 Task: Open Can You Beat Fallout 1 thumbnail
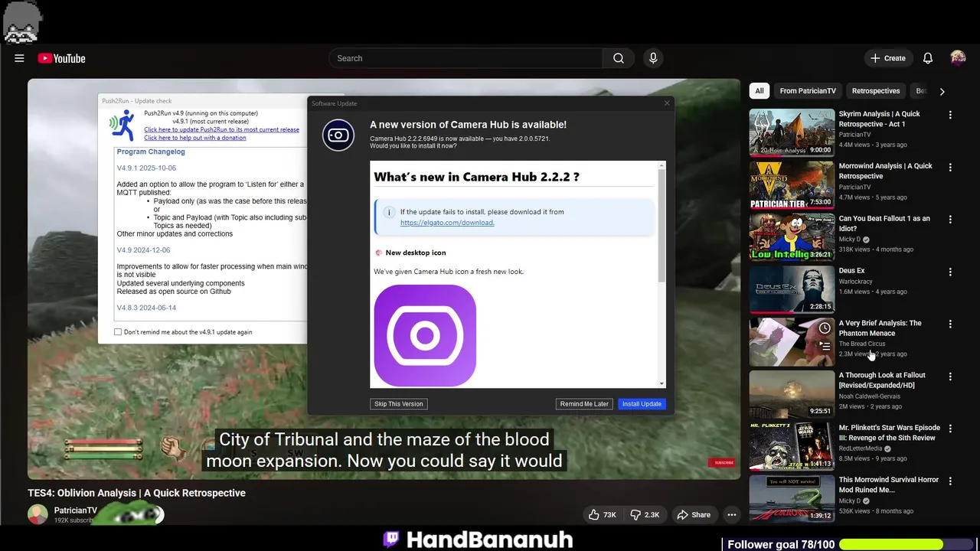(792, 237)
